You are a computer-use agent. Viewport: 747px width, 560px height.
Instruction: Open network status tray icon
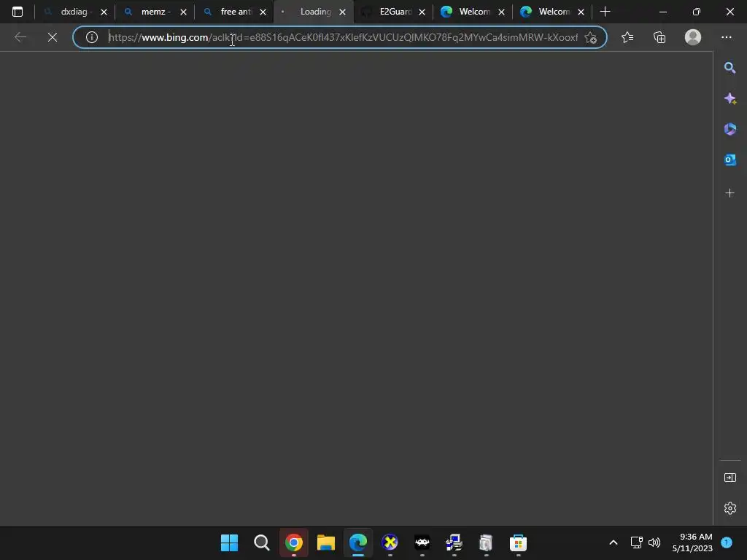pos(636,542)
